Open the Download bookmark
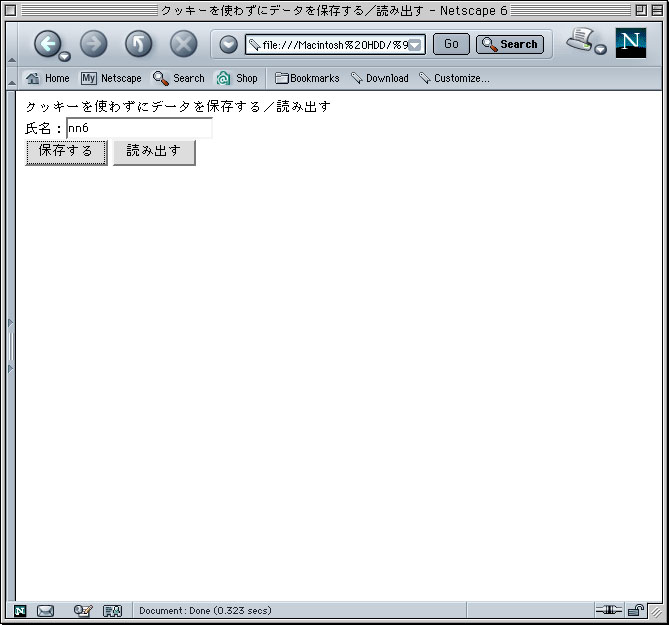 380,78
